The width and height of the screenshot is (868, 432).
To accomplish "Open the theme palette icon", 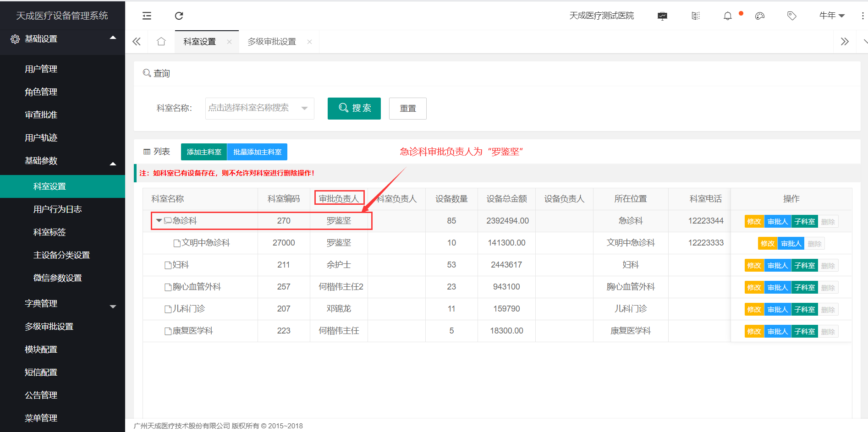I will (x=760, y=16).
